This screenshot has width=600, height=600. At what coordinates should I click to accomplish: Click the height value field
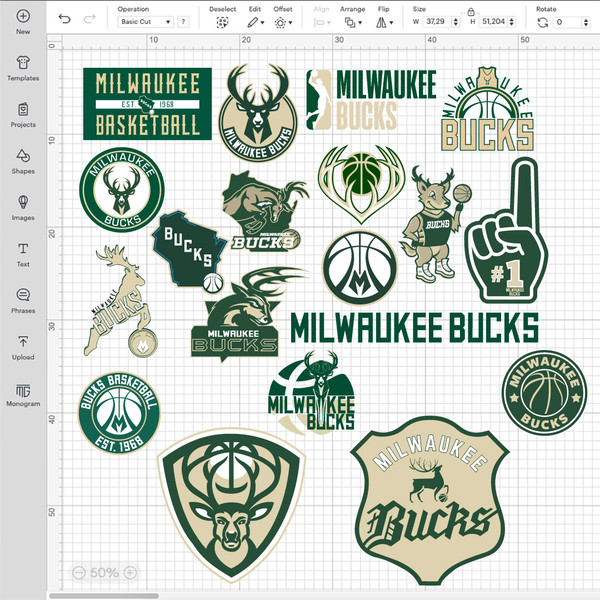point(494,22)
